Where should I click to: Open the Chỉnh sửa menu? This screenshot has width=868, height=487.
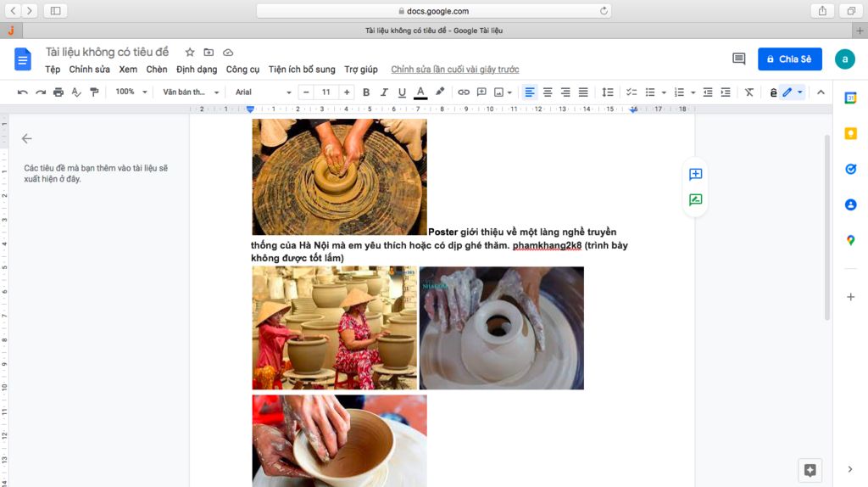click(89, 70)
